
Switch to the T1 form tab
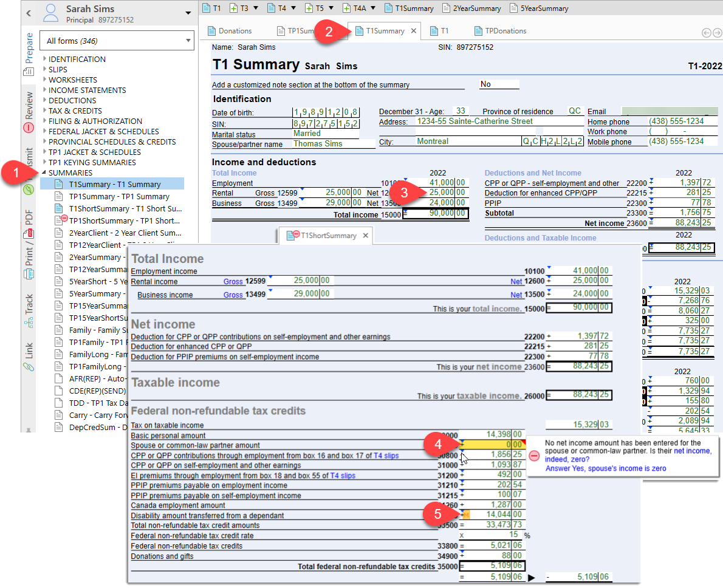439,31
